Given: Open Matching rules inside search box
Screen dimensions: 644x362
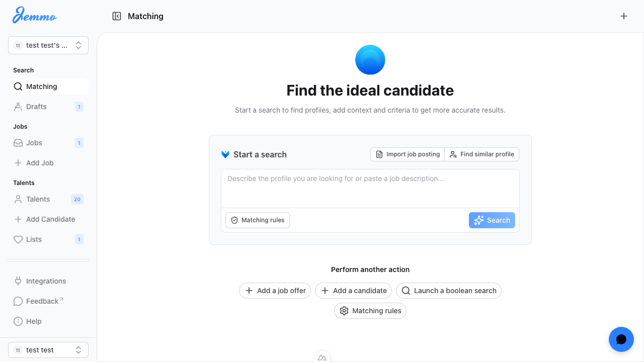Looking at the screenshot, I should 258,220.
